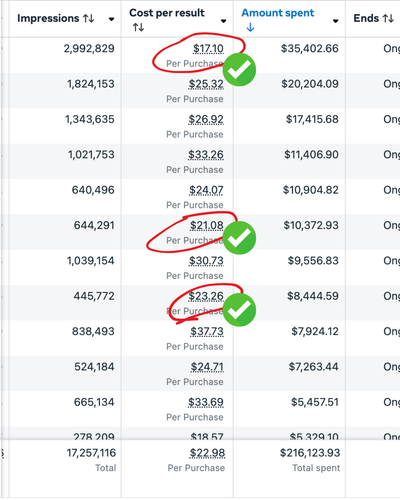Open the $33.26 cost per purchase link
The height and width of the screenshot is (500, 400).
pos(206,155)
